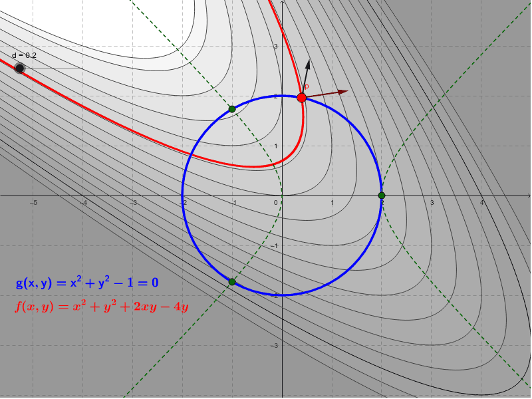Click the green point at the right of the circle

coord(382,196)
